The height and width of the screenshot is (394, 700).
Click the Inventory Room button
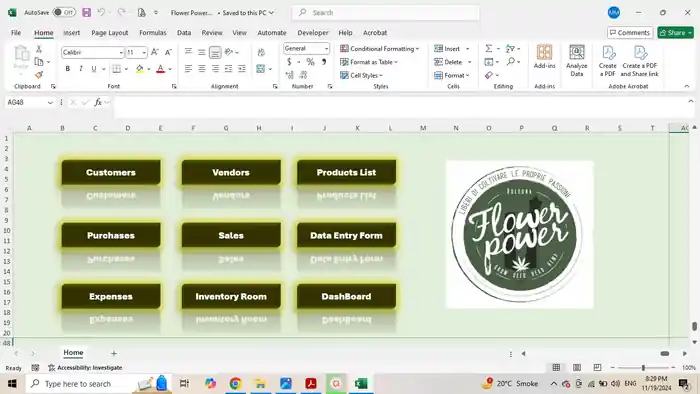(231, 296)
